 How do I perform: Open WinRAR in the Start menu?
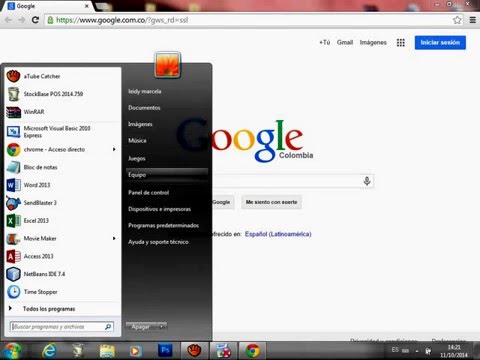tap(62, 112)
